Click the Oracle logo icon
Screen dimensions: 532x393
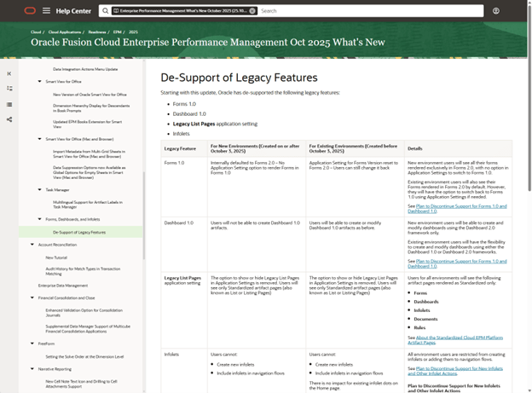(x=29, y=11)
